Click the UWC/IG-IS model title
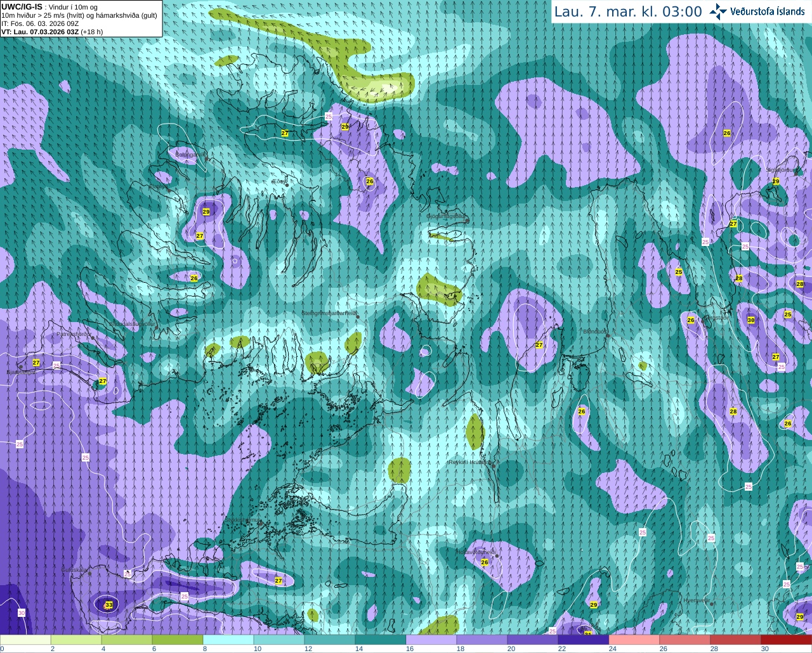 (x=22, y=6)
